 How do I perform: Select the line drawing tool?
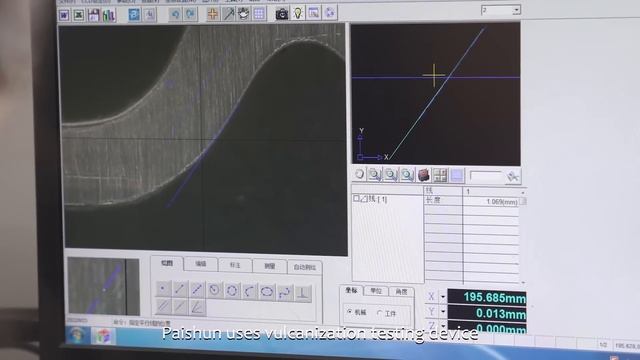[180, 289]
